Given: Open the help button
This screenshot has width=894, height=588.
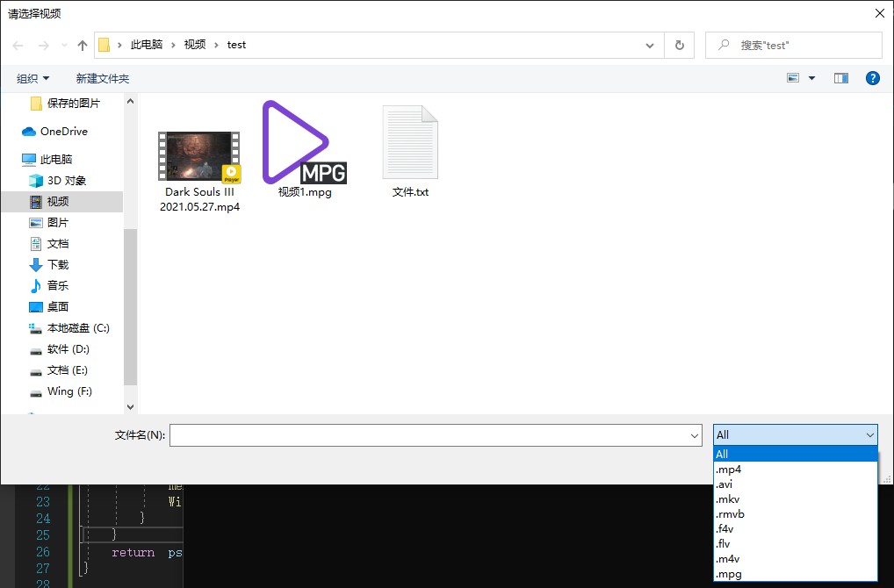Looking at the screenshot, I should (x=872, y=78).
